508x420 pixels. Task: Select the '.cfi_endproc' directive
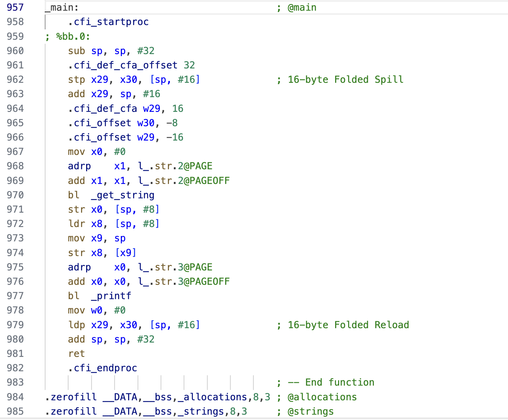pyautogui.click(x=102, y=368)
